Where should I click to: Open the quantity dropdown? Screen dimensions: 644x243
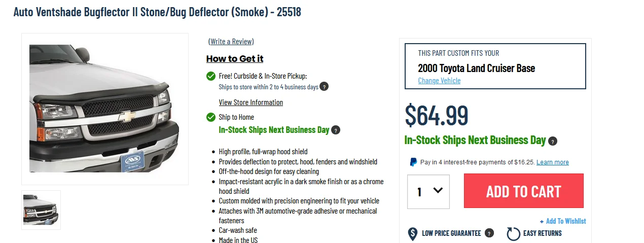[x=428, y=192]
